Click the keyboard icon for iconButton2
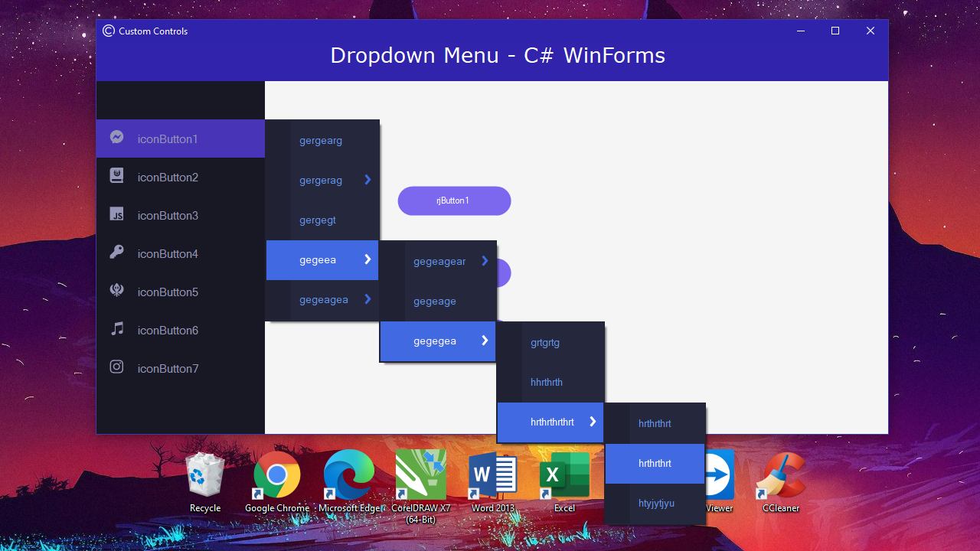This screenshot has height=551, width=980. (116, 176)
